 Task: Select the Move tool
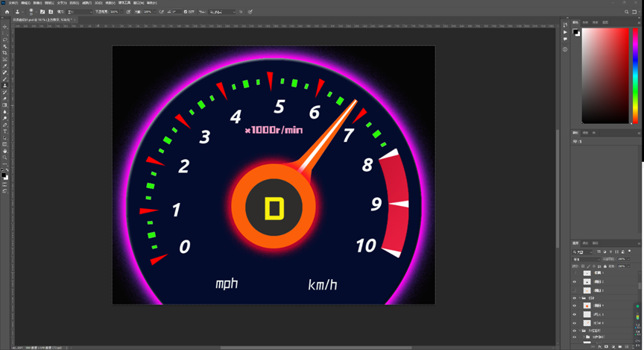(5, 27)
